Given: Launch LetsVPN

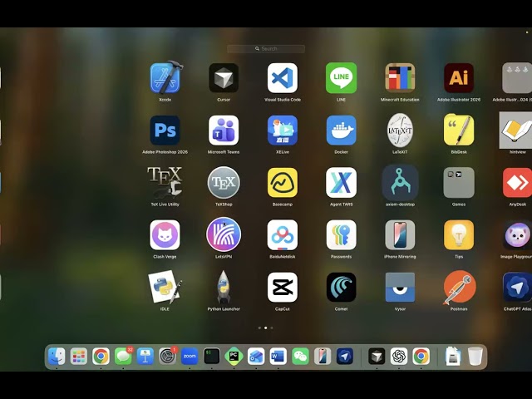Looking at the screenshot, I should tap(224, 234).
